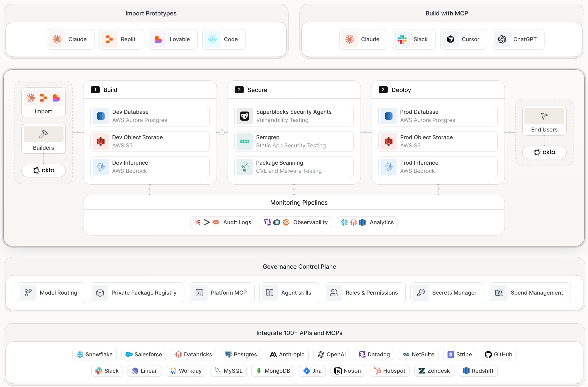
Task: Click the Replit logo icon
Action: 109,39
